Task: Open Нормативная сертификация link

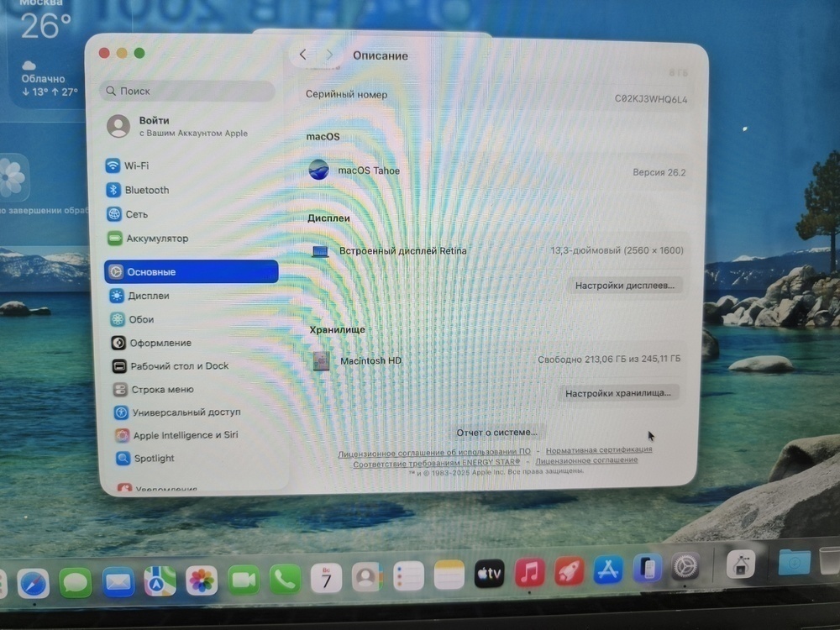Action: 599,450
